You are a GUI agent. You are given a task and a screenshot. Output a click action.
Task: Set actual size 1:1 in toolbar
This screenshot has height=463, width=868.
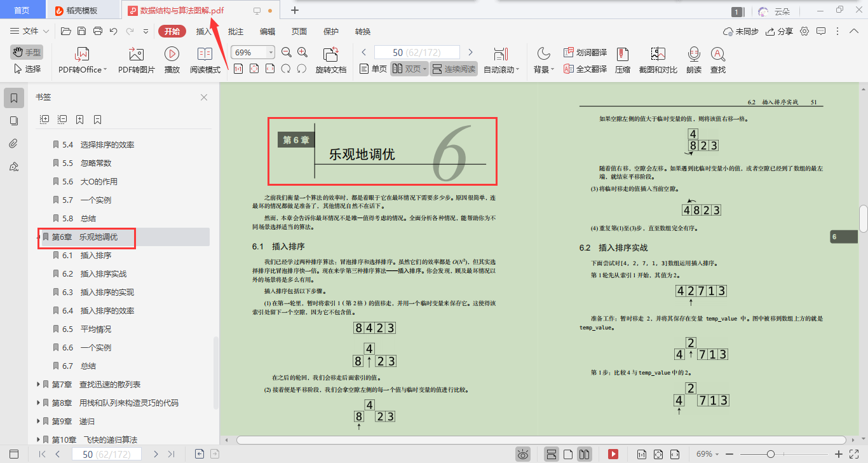point(238,69)
